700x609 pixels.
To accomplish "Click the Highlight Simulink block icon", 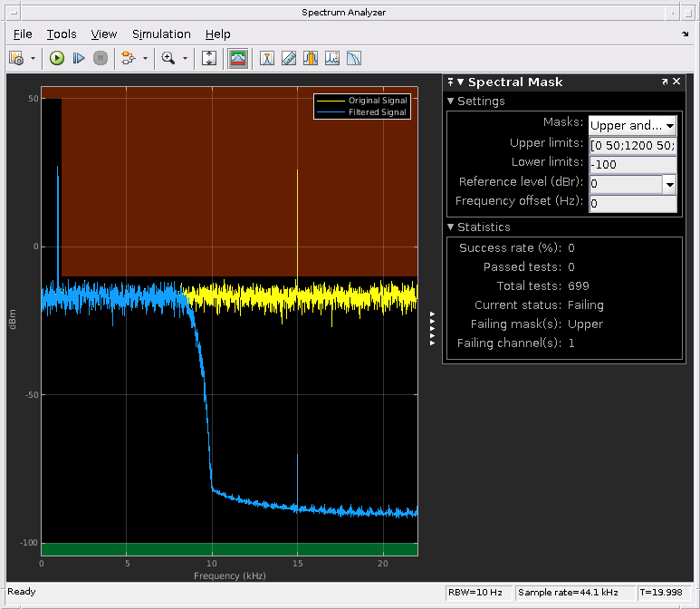I will point(127,58).
